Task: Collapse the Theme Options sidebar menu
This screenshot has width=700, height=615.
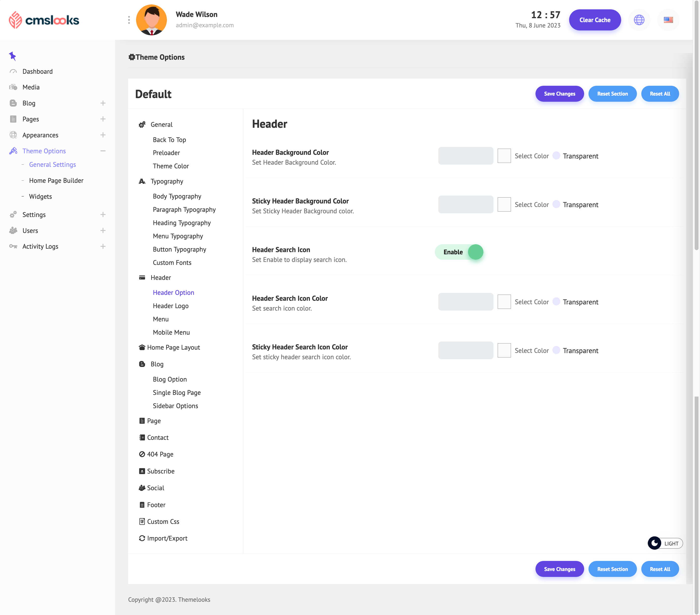Action: (103, 151)
